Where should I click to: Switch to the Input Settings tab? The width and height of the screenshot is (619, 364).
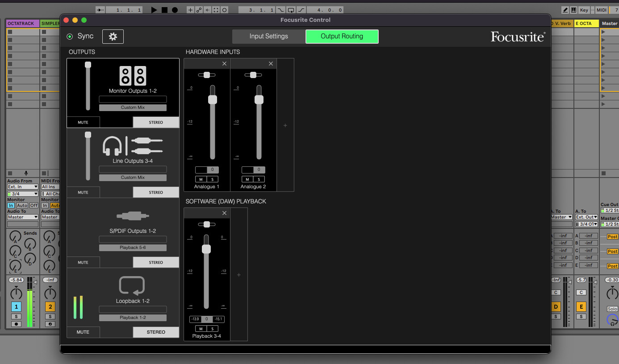268,37
